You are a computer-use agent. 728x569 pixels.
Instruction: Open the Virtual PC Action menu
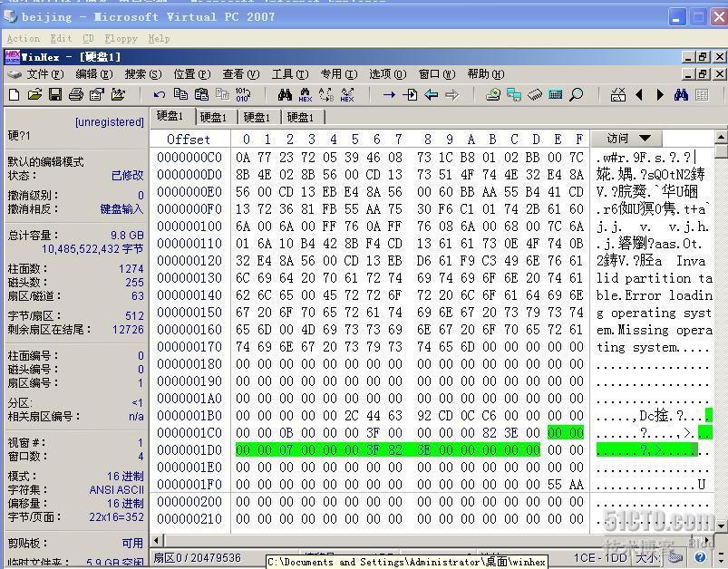point(24,39)
